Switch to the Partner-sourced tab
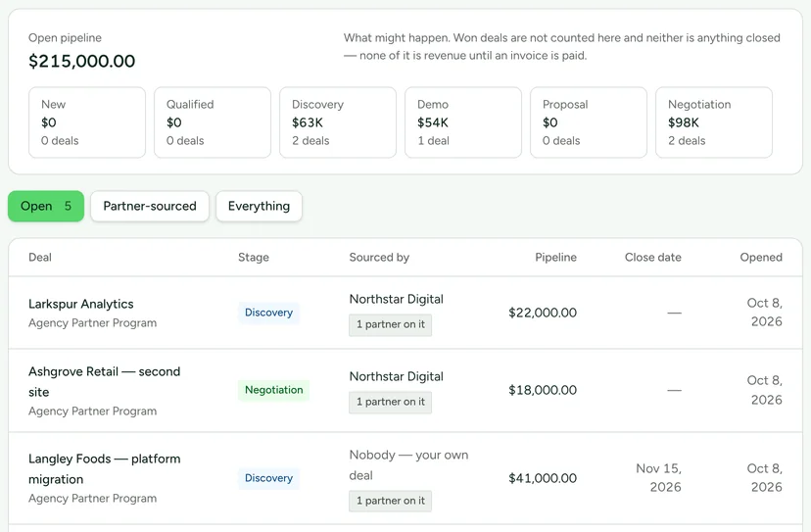 click(150, 206)
